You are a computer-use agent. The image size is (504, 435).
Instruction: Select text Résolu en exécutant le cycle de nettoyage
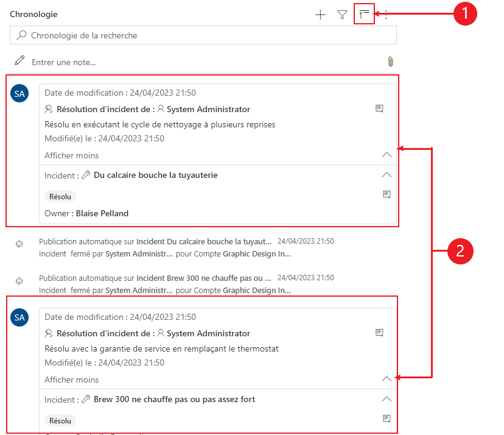(159, 124)
